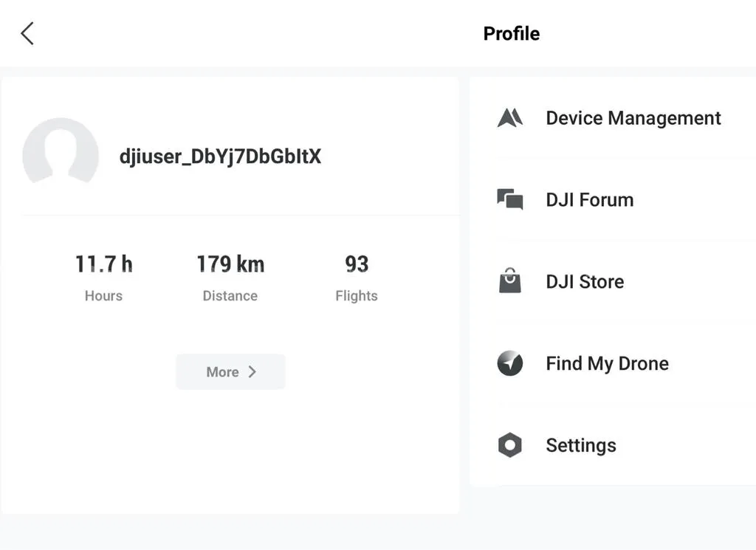756x550 pixels.
Task: Click username djiuser_DbYj7DbGbItX
Action: (220, 157)
